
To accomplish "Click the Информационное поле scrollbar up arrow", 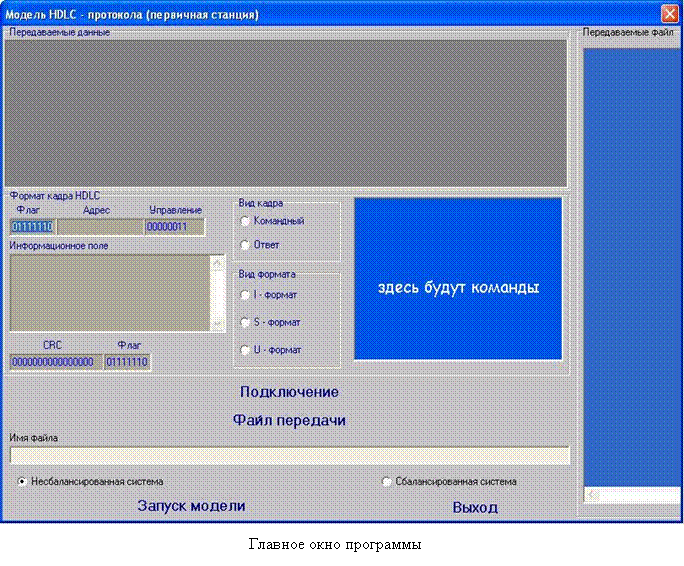I will tap(217, 262).
